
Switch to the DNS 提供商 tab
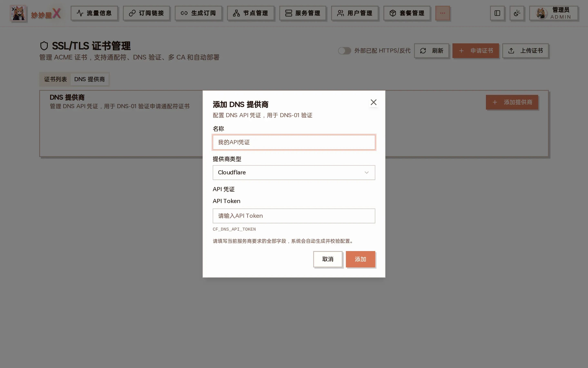89,79
